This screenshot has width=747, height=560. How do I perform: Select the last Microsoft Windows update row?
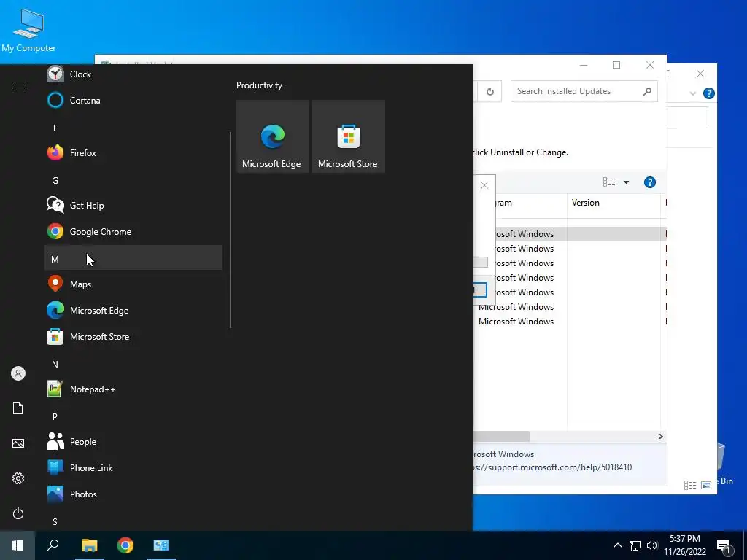[x=569, y=322]
